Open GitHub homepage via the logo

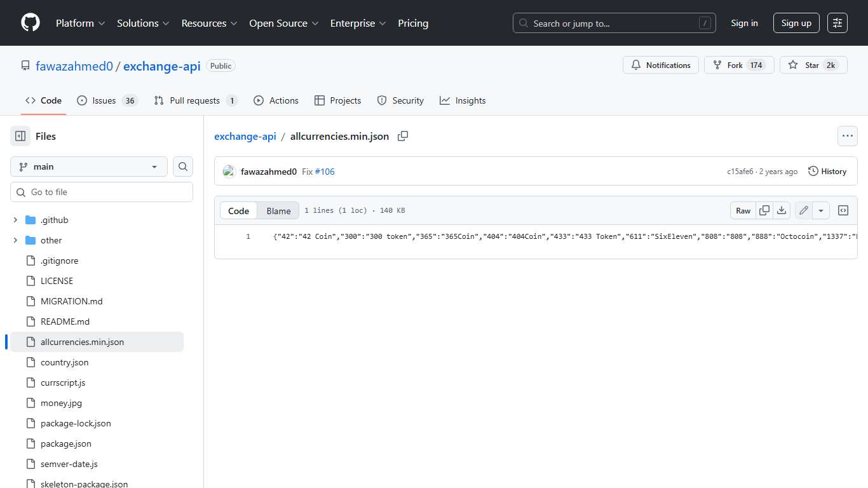click(x=30, y=23)
